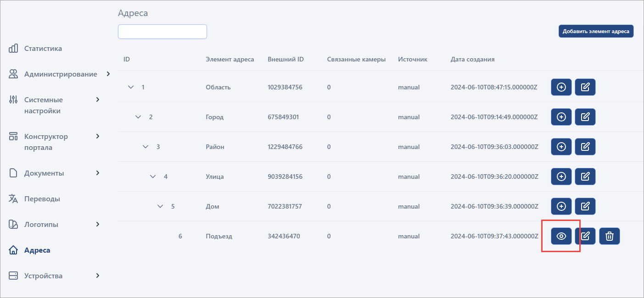This screenshot has width=644, height=298.
Task: Expand the Администрирование sidebar menu
Action: [x=108, y=74]
